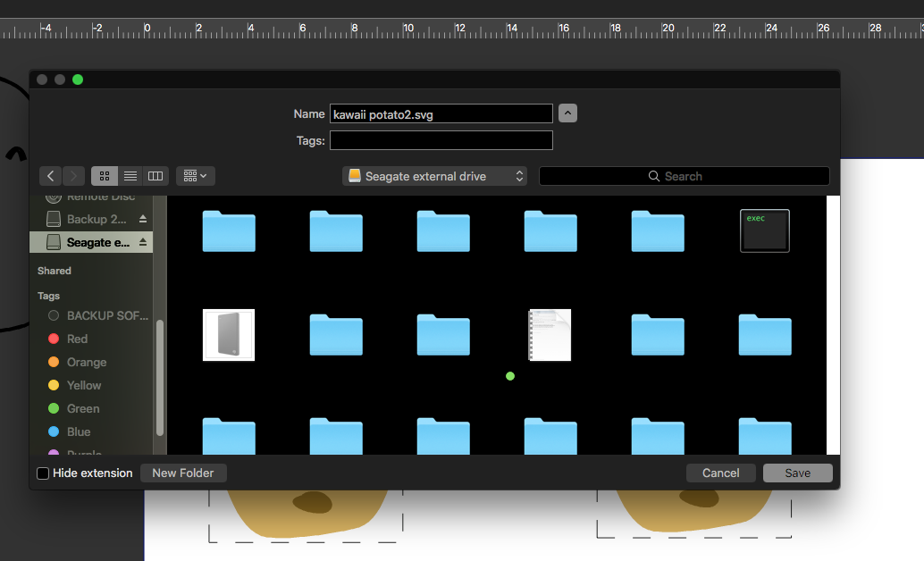Screen dimensions: 924x561
Task: Toggle the Hide extension checkbox
Action: (43, 473)
